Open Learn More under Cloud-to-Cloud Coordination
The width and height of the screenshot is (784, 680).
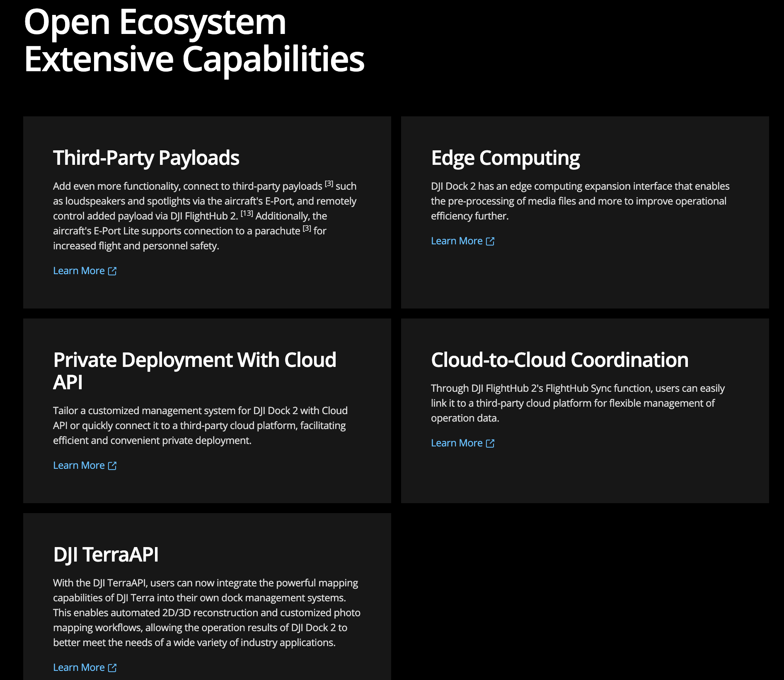(x=462, y=443)
